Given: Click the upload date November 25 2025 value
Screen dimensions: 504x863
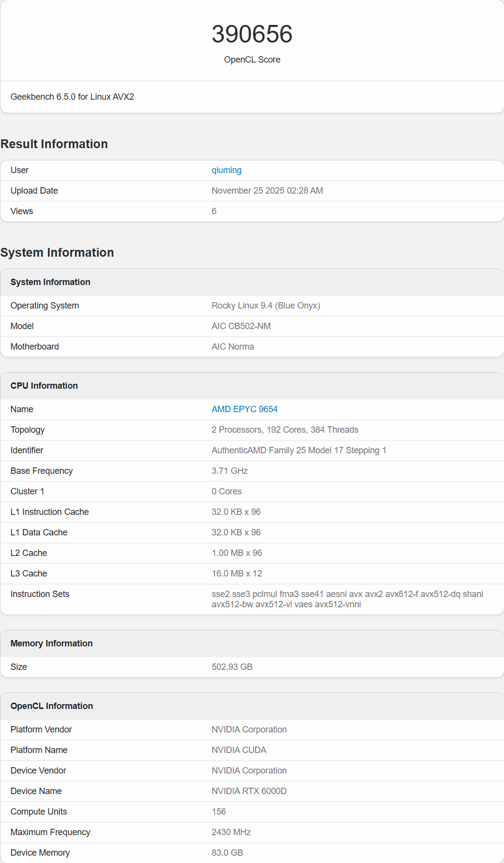Looking at the screenshot, I should 267,191.
